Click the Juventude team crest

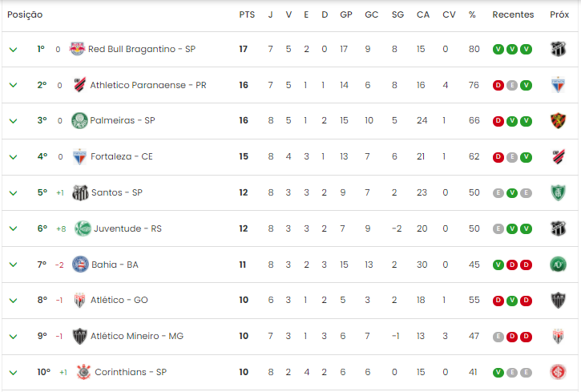point(83,228)
